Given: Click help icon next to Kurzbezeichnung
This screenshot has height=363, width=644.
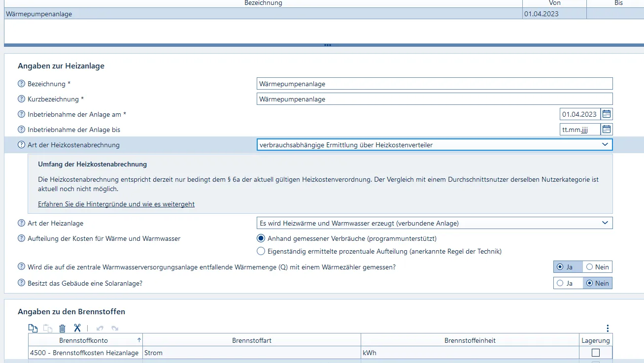Looking at the screenshot, I should coord(21,99).
